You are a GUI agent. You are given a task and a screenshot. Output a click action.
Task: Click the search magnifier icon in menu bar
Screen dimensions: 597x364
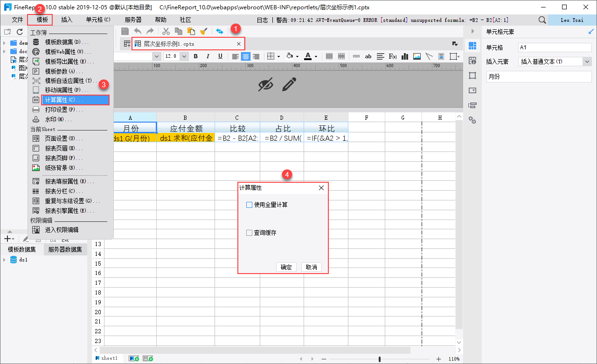click(x=542, y=20)
